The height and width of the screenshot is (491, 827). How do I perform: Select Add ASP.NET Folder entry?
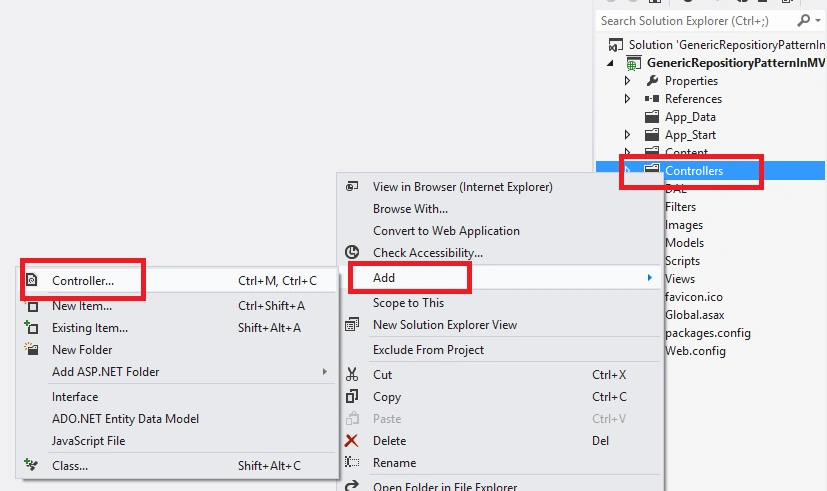click(177, 372)
